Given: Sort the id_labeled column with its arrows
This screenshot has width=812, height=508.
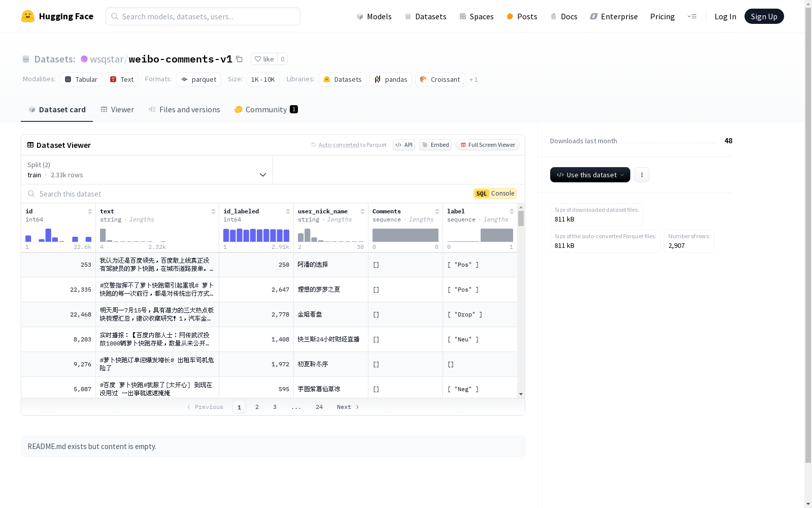Looking at the screenshot, I should coord(288,211).
